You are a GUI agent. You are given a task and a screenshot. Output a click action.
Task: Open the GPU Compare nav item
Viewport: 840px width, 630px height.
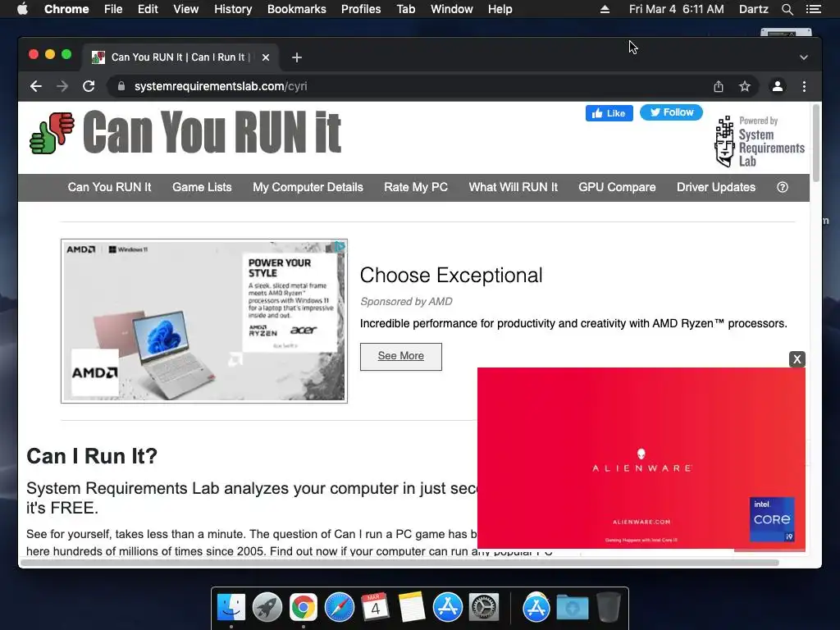pyautogui.click(x=617, y=187)
